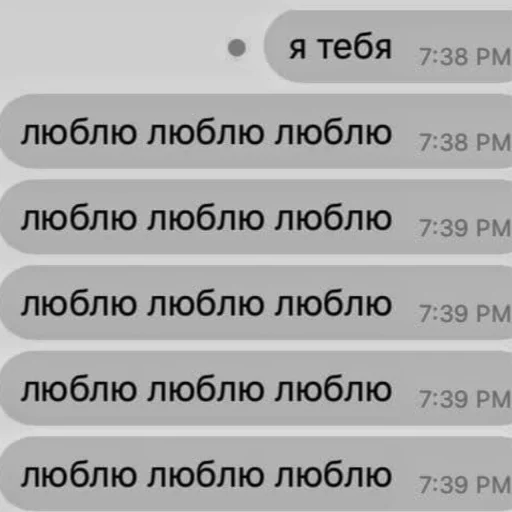512x512 pixels.
Task: Click 7:38 PM timestamp of the "люблю" message
Action: click(x=464, y=143)
